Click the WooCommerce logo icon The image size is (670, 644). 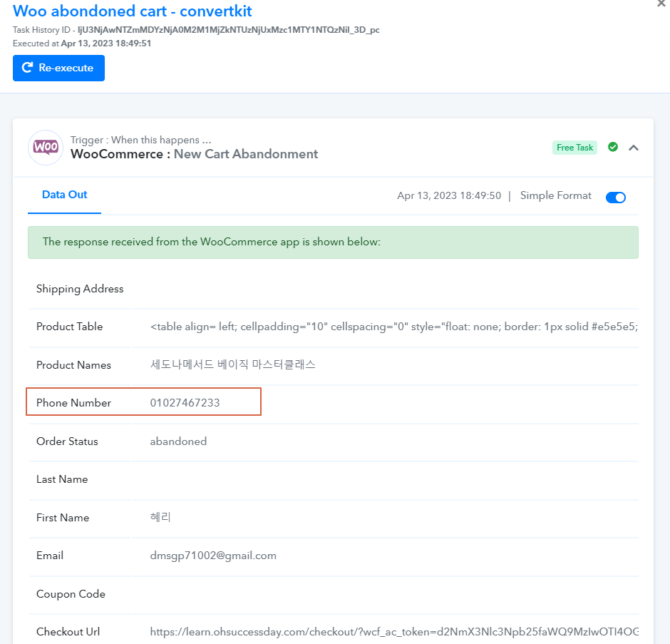pos(46,148)
